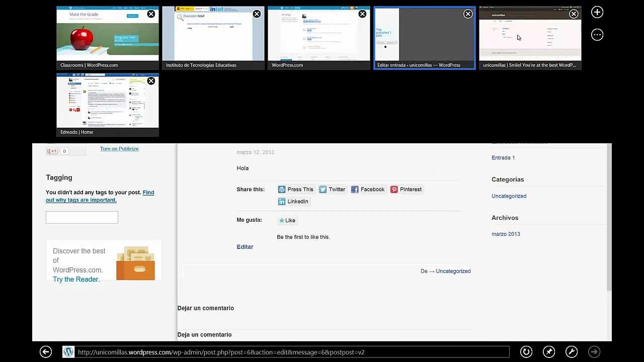Close the WordPress.com tab
This screenshot has height=362, width=644.
[x=362, y=14]
